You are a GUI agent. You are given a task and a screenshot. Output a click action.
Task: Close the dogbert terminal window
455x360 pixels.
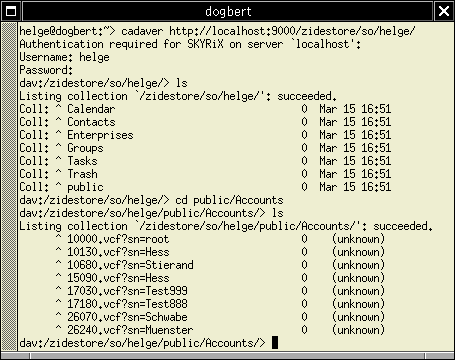444,11
